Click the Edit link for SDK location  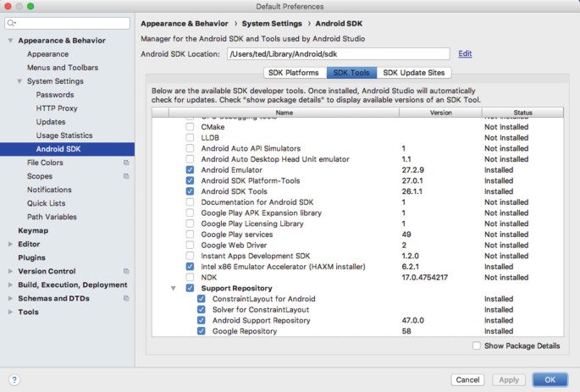pos(465,53)
